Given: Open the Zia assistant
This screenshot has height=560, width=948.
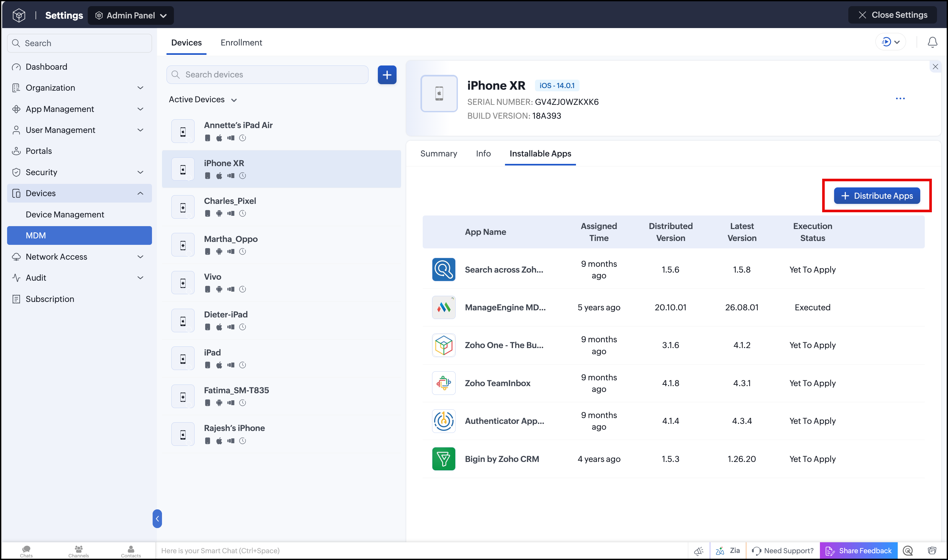Looking at the screenshot, I should [728, 551].
